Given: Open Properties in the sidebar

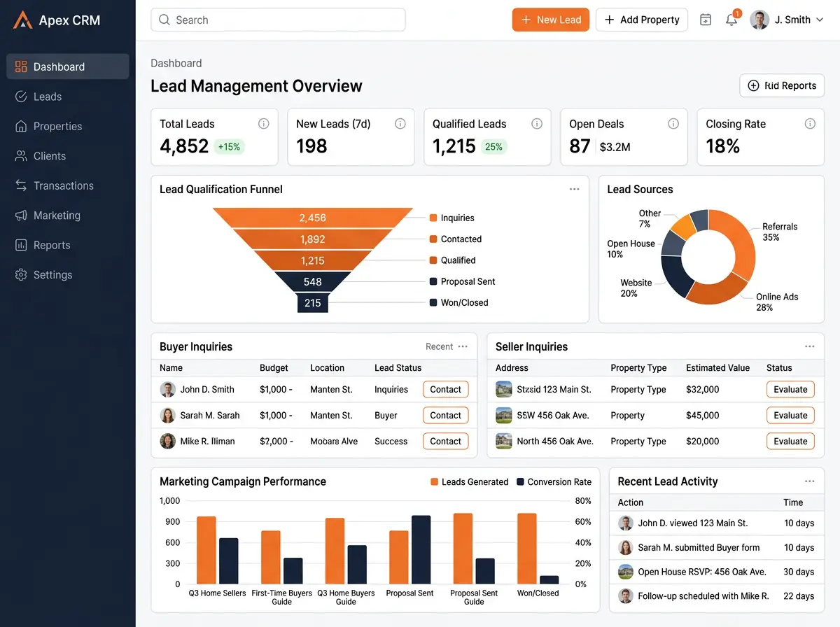Looking at the screenshot, I should click(68, 126).
